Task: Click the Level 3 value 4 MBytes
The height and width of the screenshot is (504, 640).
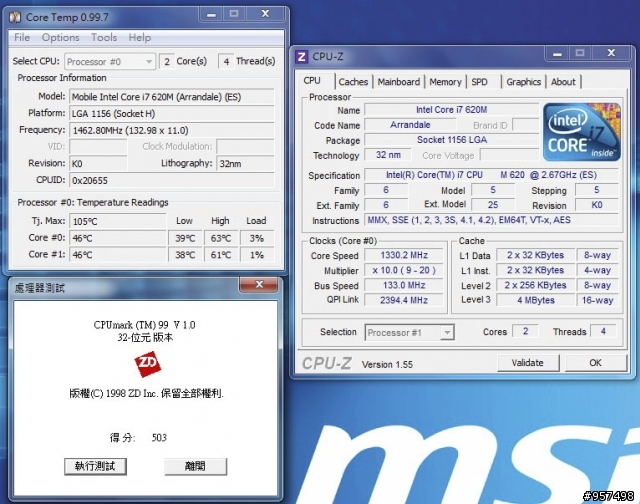Action: pyautogui.click(x=535, y=300)
